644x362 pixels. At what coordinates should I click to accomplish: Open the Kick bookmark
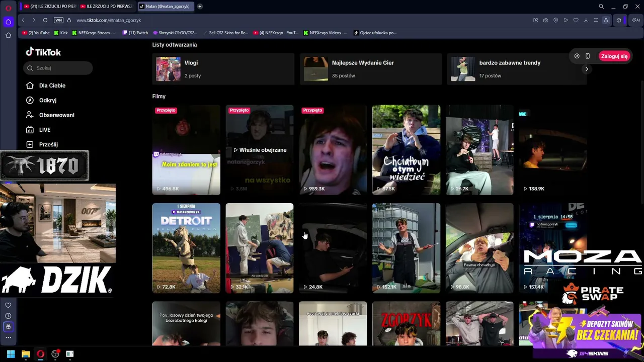tap(60, 33)
